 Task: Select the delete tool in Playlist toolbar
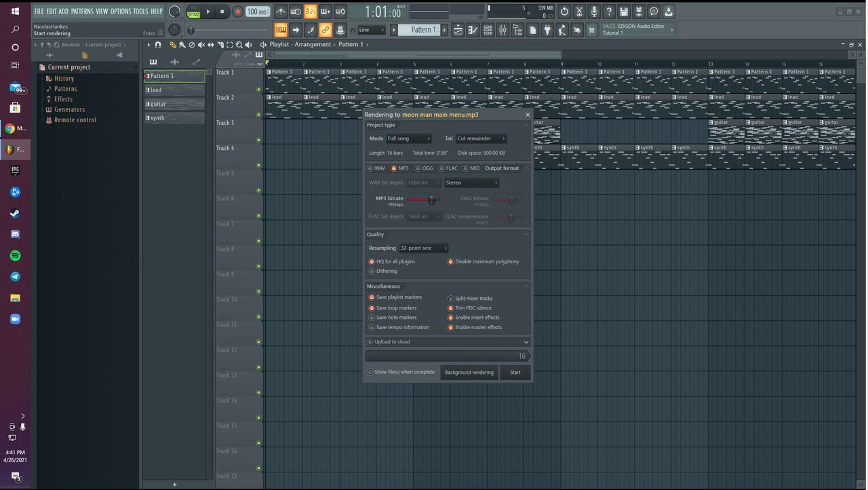tap(191, 45)
